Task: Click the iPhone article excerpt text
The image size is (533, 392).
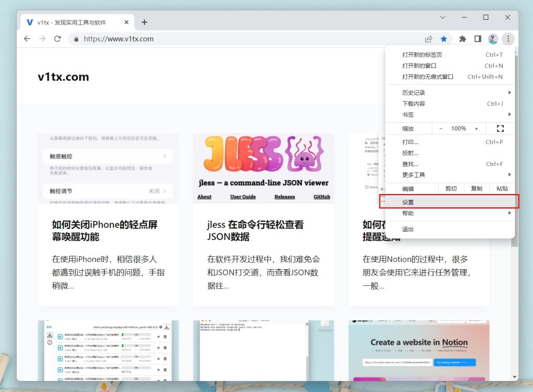Action: click(108, 272)
